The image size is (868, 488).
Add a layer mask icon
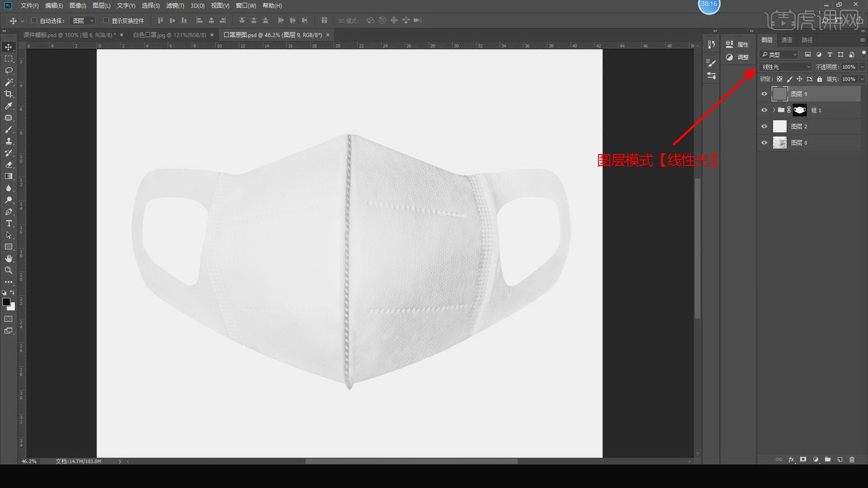pos(803,460)
